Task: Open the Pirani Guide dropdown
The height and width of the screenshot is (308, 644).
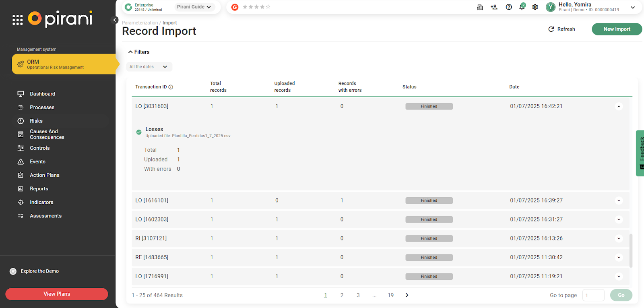Action: [194, 7]
